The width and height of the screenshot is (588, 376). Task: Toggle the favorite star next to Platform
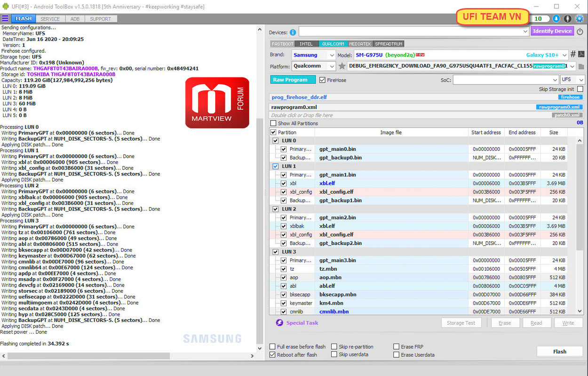342,66
